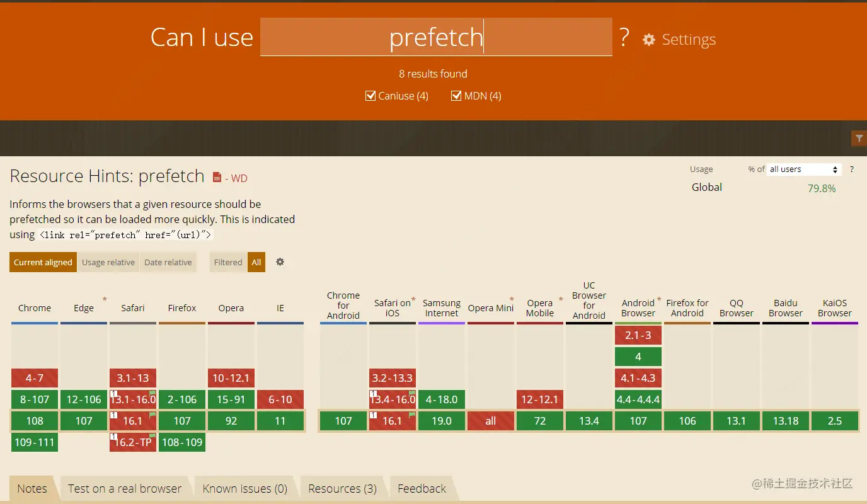867x504 pixels.
Task: Click the IE column header
Action: click(x=280, y=308)
